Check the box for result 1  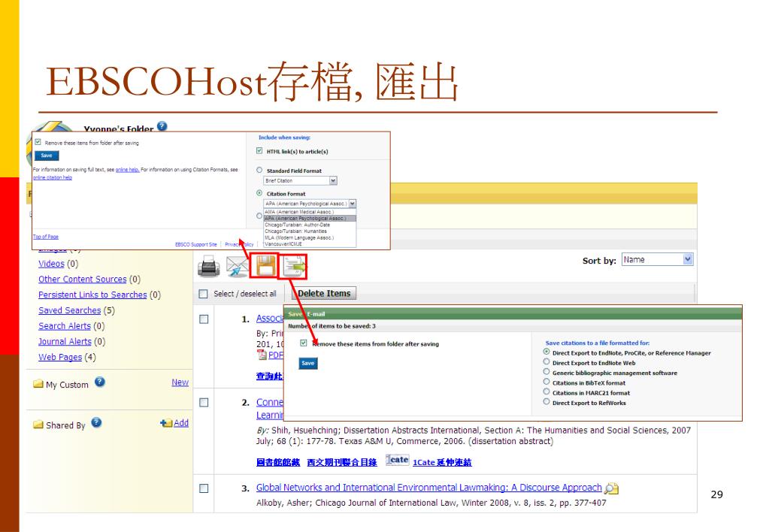204,319
